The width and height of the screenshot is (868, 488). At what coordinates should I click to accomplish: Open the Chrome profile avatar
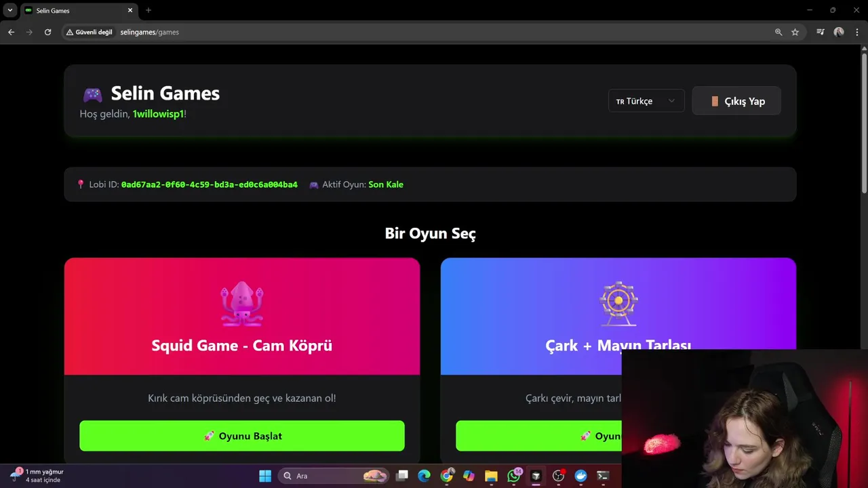click(839, 32)
